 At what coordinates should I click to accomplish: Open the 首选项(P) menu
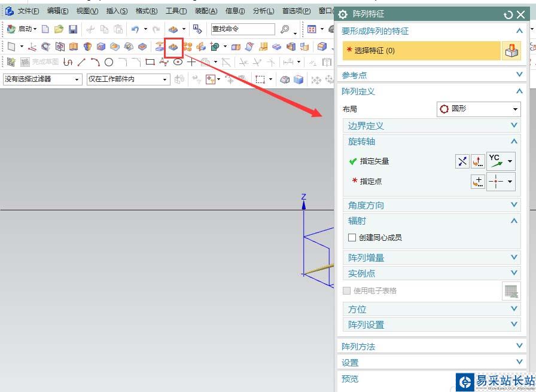pyautogui.click(x=296, y=11)
